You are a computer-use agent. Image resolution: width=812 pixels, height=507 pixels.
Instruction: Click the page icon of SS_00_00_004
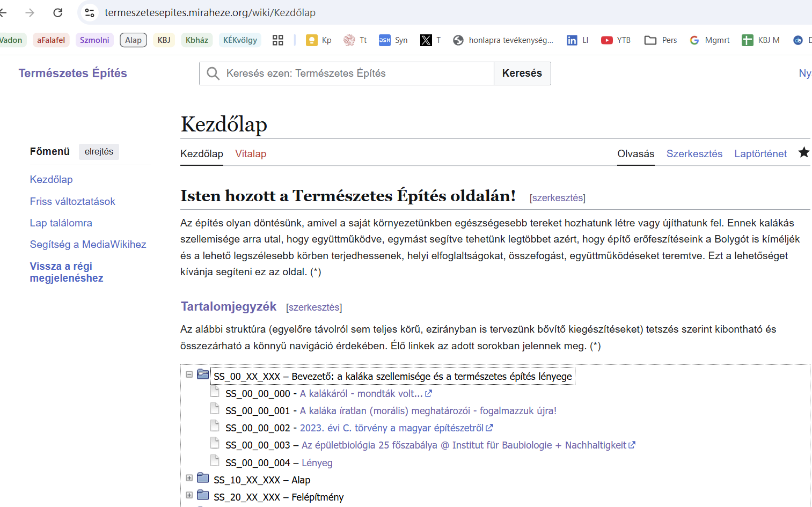tap(215, 460)
